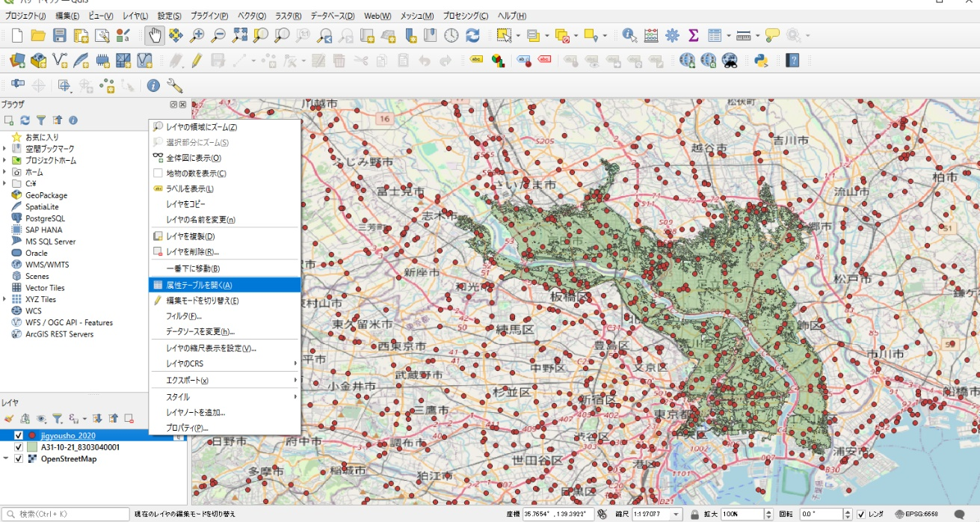
Task: Open attribute table icon dropdown arrow
Action: pos(728,35)
